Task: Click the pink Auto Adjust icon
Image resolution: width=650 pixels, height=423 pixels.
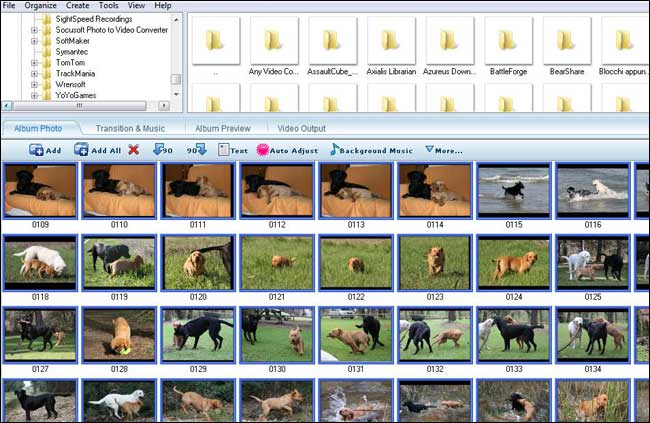Action: tap(262, 150)
